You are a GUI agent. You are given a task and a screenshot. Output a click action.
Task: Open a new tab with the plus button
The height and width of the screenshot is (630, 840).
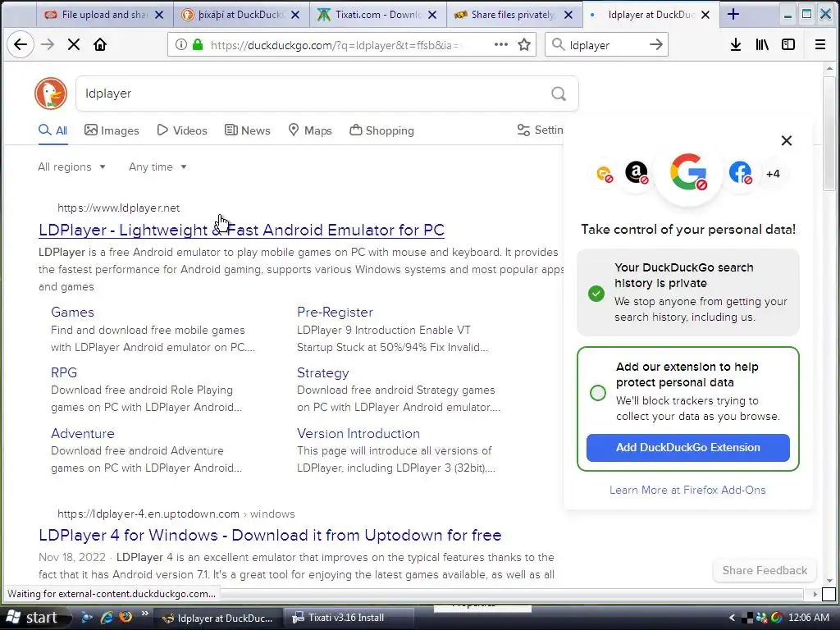(733, 15)
